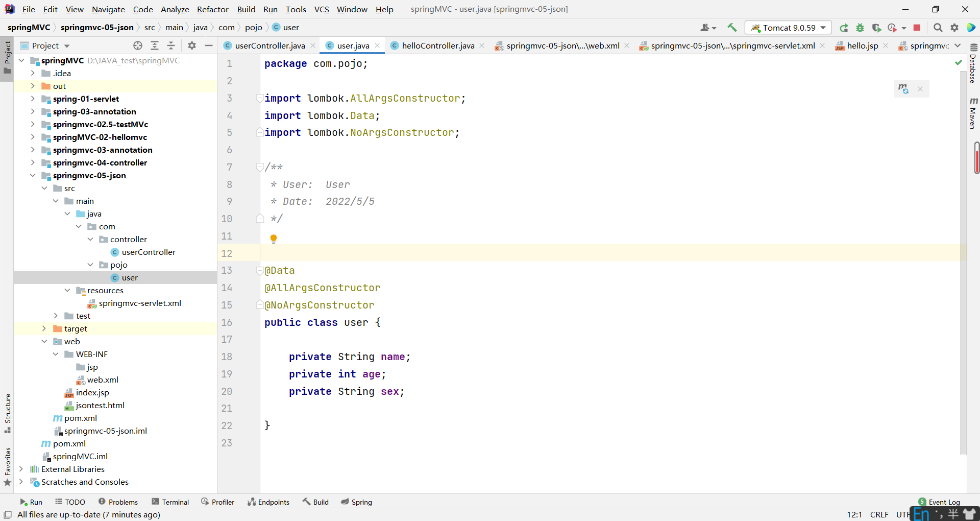Click the pojo breadcrumb in navigation bar
Screen dimensions: 980x521
pos(253,28)
